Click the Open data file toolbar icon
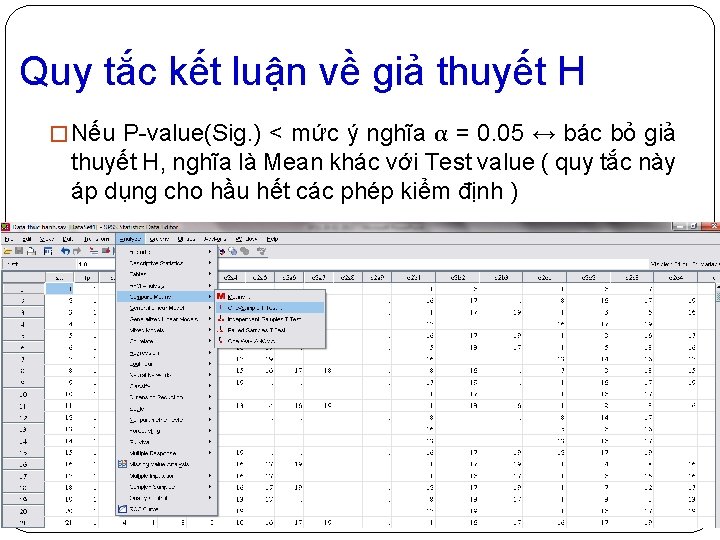The image size is (720, 540). pyautogui.click(x=7, y=251)
